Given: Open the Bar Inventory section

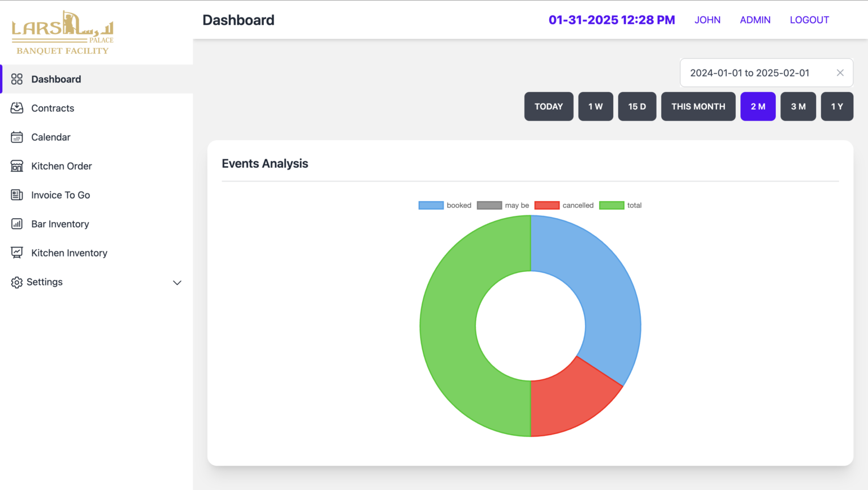Looking at the screenshot, I should coord(97,224).
